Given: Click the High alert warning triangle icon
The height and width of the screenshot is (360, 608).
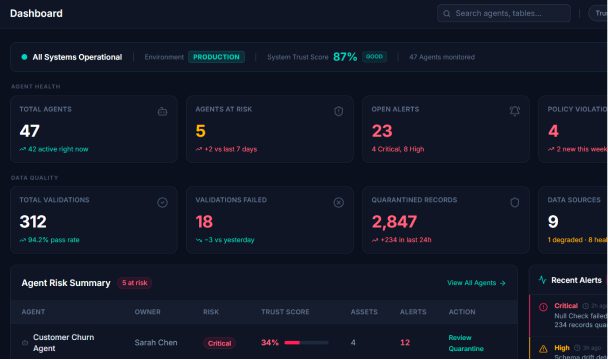Looking at the screenshot, I should 543,349.
